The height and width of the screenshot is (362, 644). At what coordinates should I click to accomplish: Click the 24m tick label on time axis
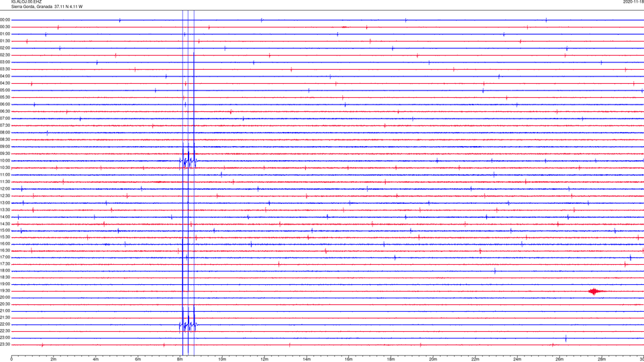517,359
